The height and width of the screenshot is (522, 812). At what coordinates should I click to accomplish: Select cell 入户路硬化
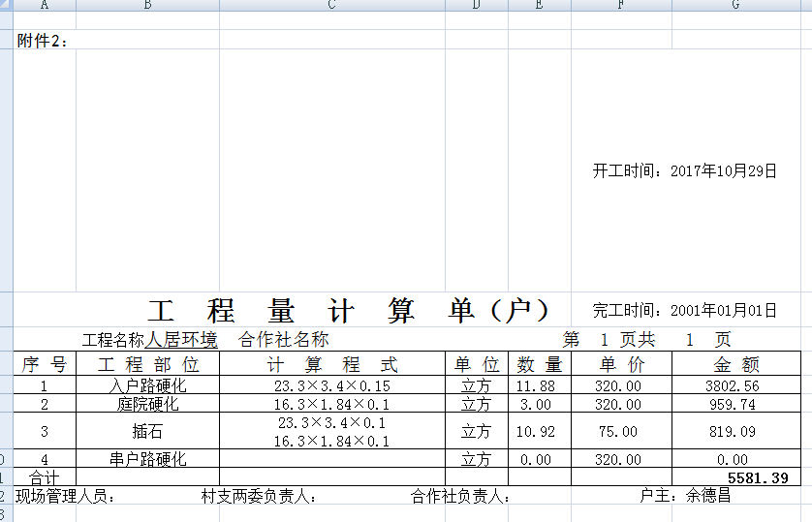point(147,385)
